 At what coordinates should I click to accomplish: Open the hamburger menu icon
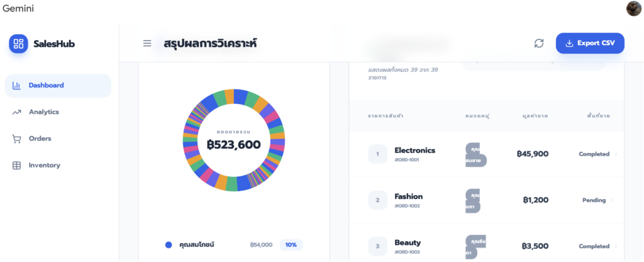pos(147,43)
